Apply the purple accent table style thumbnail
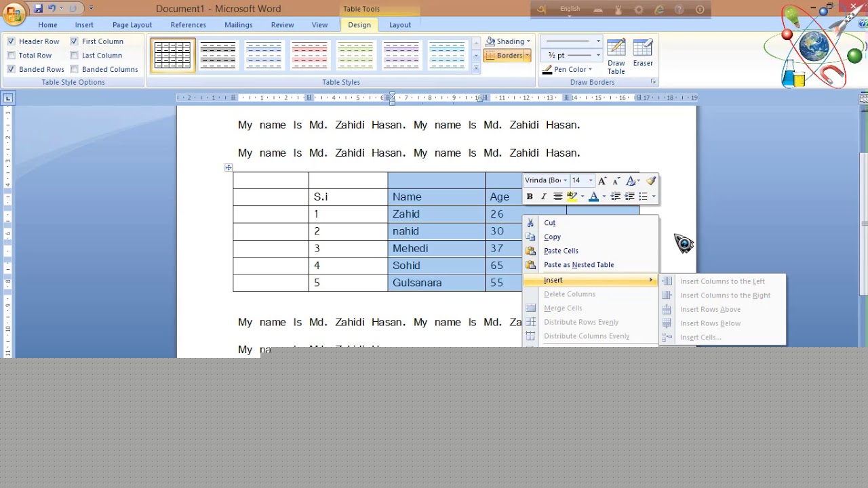Viewport: 868px width, 488px height. pyautogui.click(x=402, y=56)
